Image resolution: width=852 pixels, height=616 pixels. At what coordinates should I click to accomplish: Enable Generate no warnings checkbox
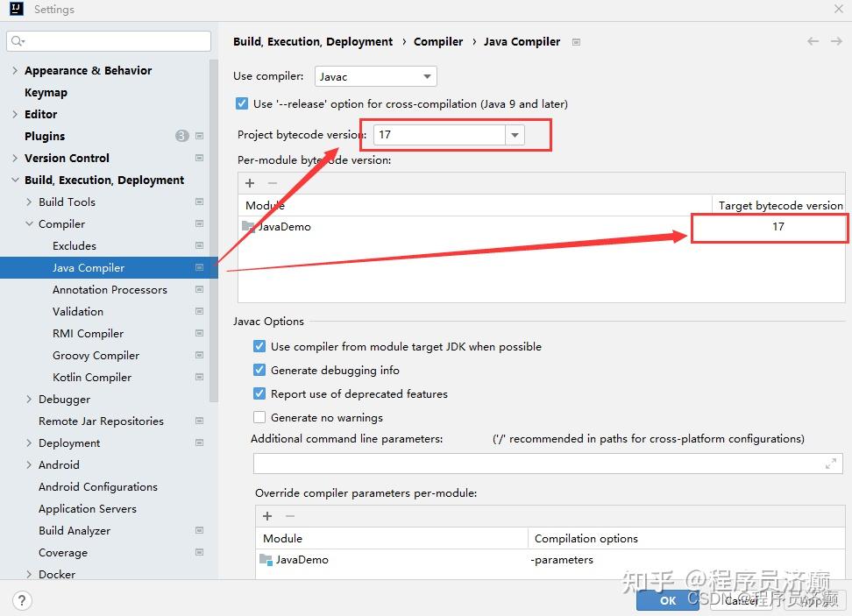coord(259,417)
